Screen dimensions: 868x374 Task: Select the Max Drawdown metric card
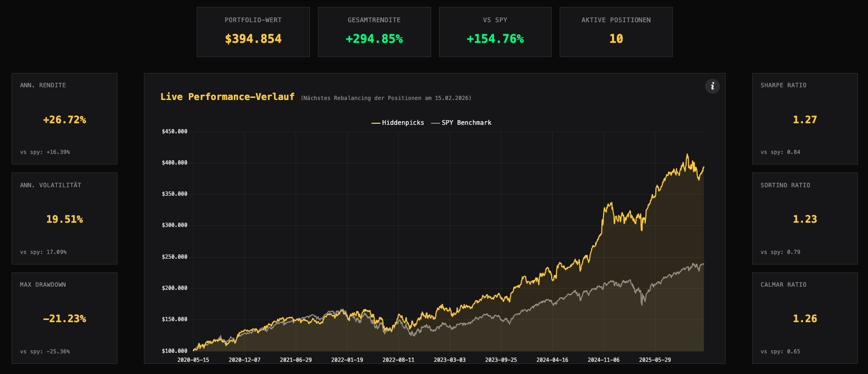point(65,318)
